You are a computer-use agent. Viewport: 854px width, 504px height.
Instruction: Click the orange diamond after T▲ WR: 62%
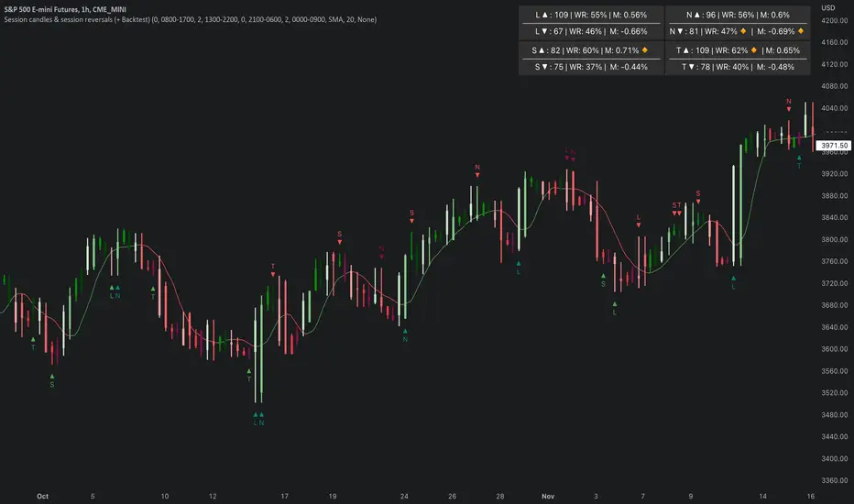[x=755, y=50]
